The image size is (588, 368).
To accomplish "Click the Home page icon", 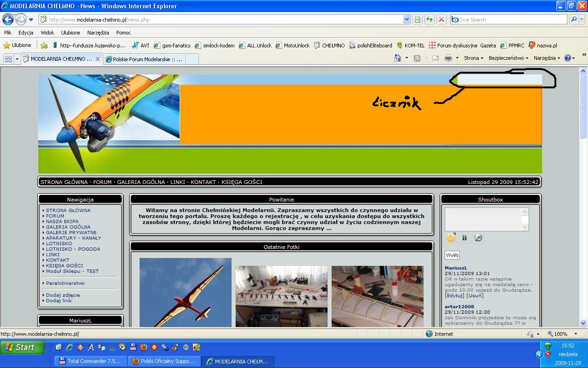I will click(x=398, y=58).
